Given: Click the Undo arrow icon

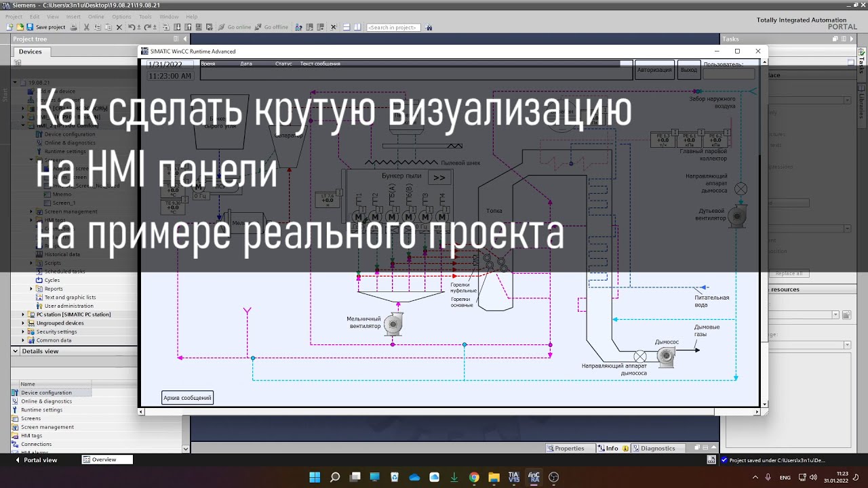Looking at the screenshot, I should tap(132, 27).
